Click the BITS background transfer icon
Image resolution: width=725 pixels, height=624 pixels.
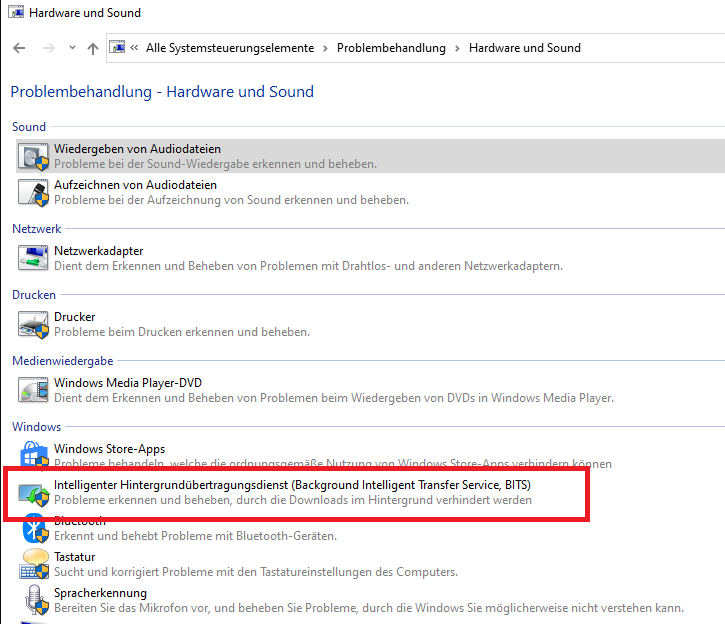coord(33,493)
